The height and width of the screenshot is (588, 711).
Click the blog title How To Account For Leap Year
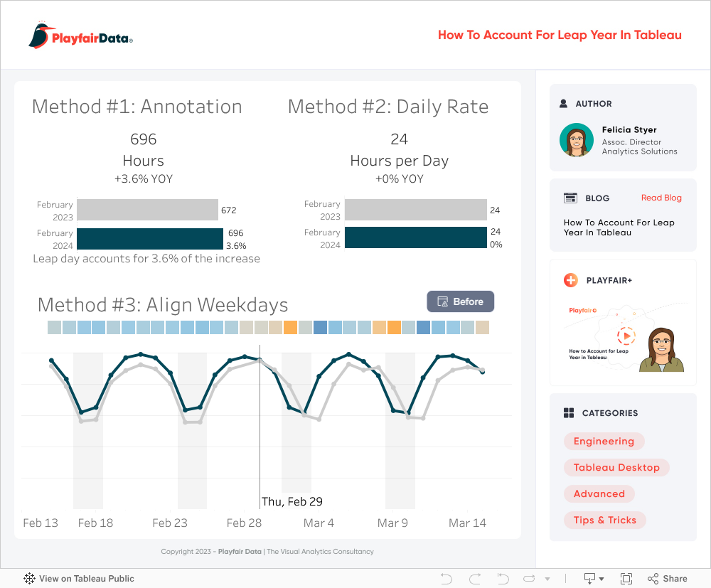619,228
